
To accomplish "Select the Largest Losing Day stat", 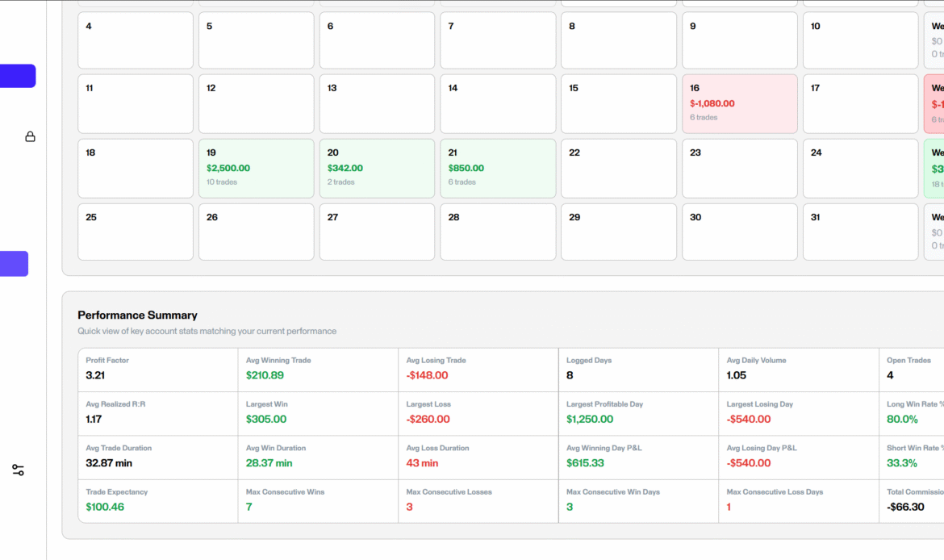I will (x=797, y=413).
